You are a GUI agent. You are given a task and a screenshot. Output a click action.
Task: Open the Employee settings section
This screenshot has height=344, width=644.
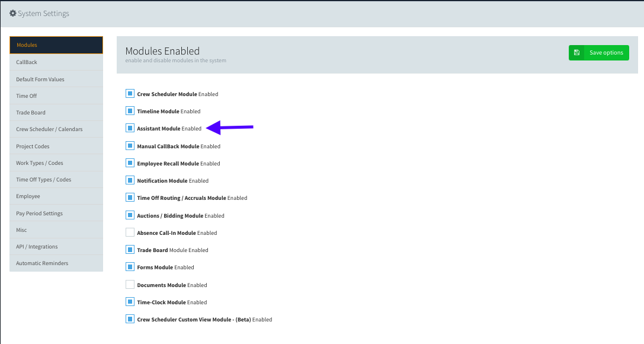[x=56, y=196]
